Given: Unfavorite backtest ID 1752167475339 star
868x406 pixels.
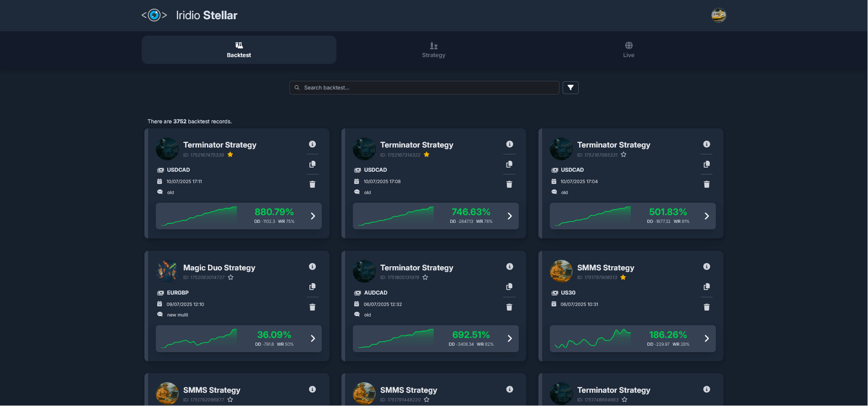Looking at the screenshot, I should [230, 155].
